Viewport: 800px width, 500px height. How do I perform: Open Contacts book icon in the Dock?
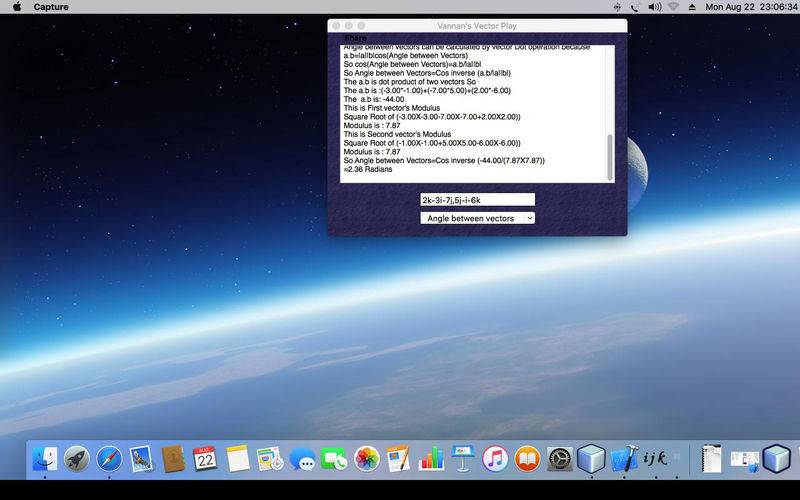click(x=173, y=459)
